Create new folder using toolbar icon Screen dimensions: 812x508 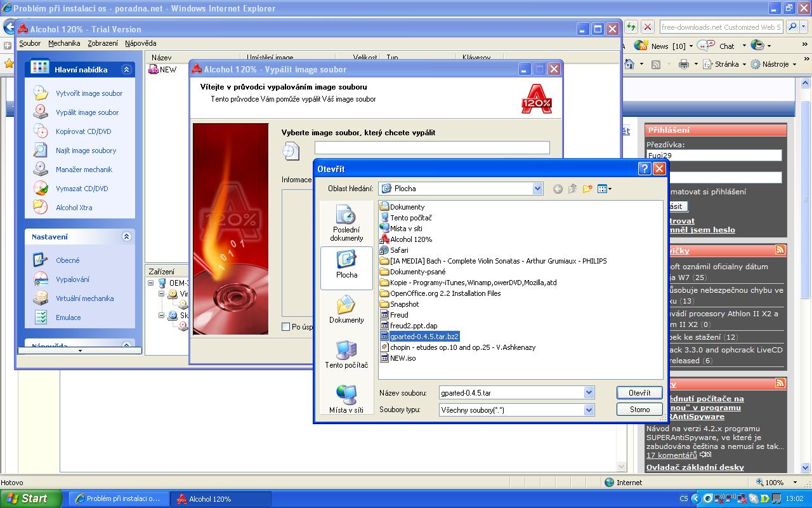tap(587, 189)
